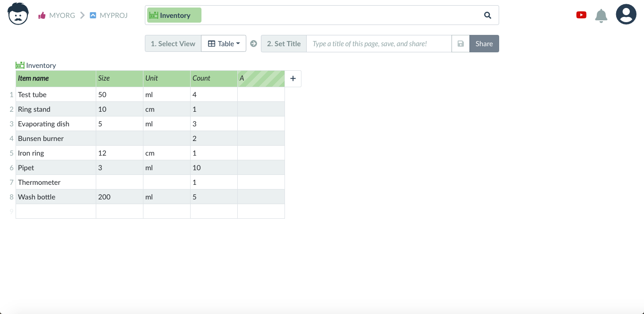Go to MYORG organization breadcrumb
This screenshot has width=644, height=314.
click(57, 15)
